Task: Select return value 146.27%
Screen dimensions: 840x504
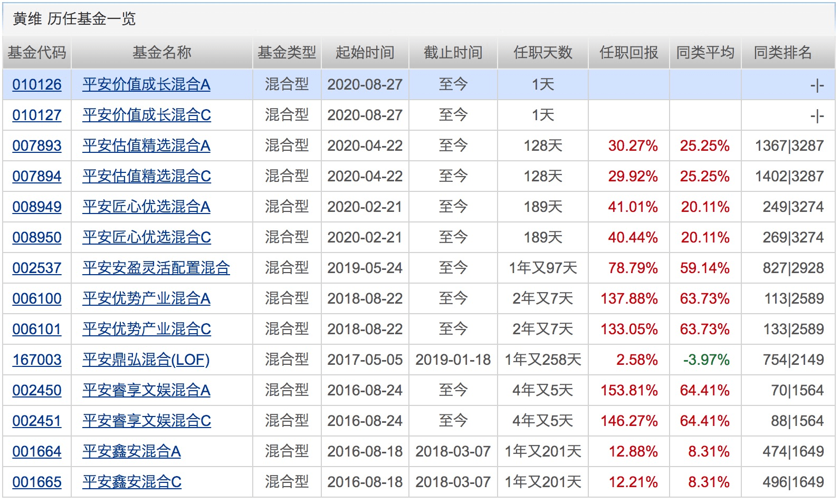Action: pos(629,421)
